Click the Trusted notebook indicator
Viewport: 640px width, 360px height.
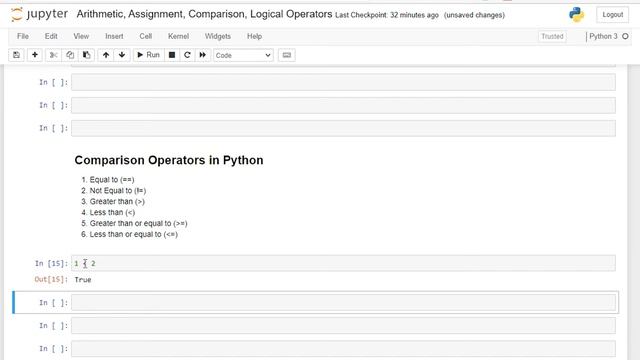[x=552, y=36]
